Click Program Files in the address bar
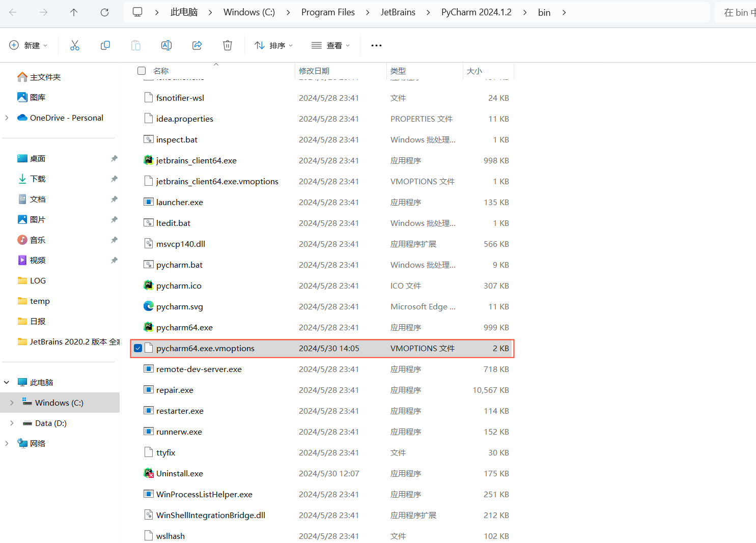This screenshot has width=756, height=543. [328, 12]
